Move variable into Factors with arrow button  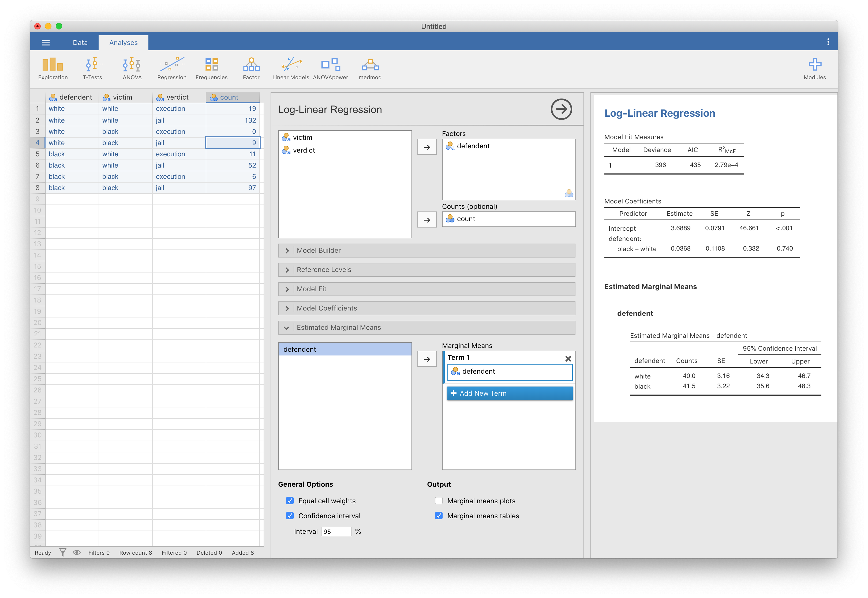pos(427,147)
